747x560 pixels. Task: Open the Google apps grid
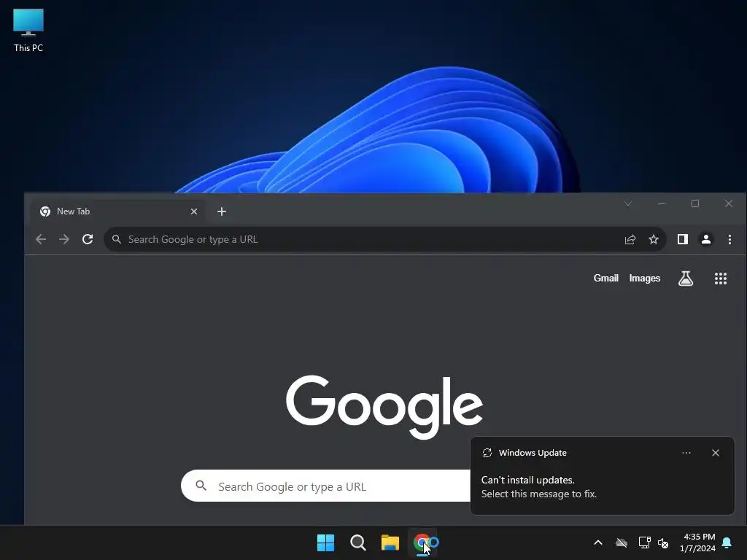(x=720, y=279)
